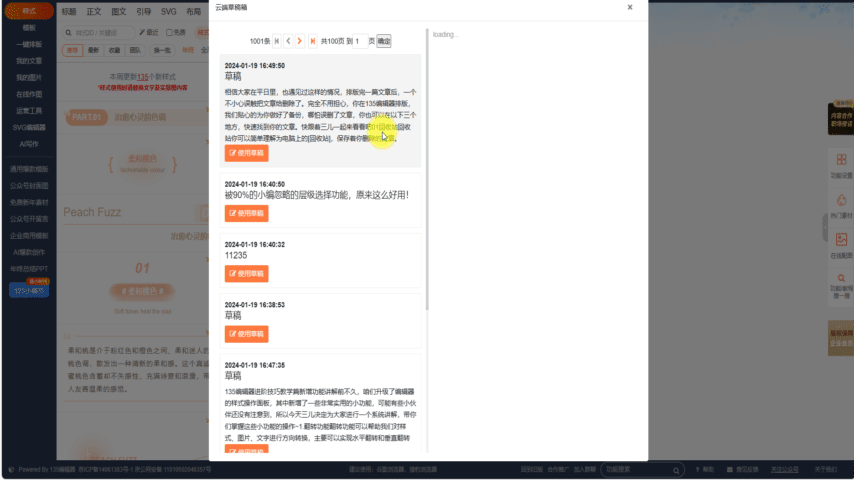This screenshot has width=854, height=480.
Task: Collapse the right side panel handle
Action: [x=825, y=227]
